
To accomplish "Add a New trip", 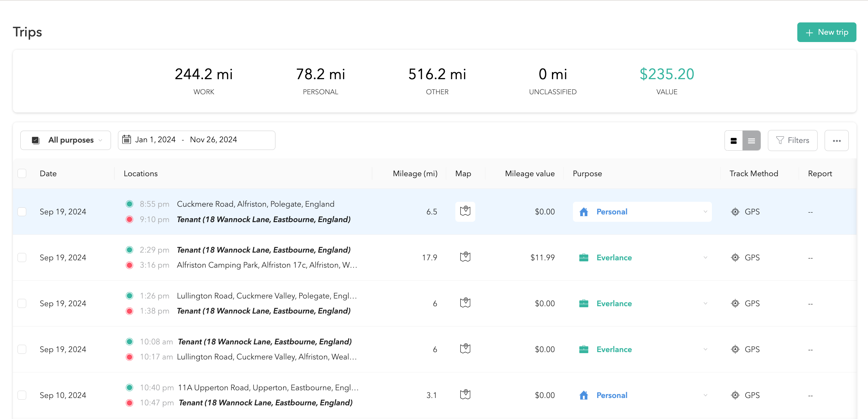I will pos(827,32).
